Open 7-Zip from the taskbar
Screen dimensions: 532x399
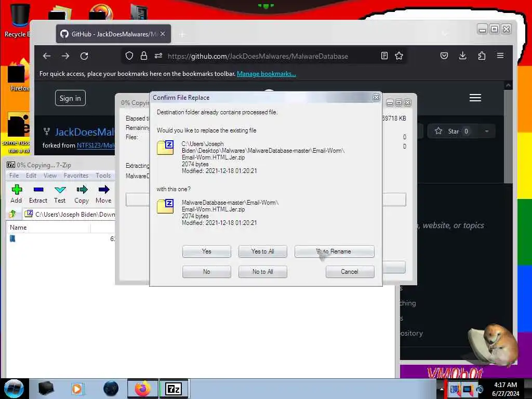point(174,389)
